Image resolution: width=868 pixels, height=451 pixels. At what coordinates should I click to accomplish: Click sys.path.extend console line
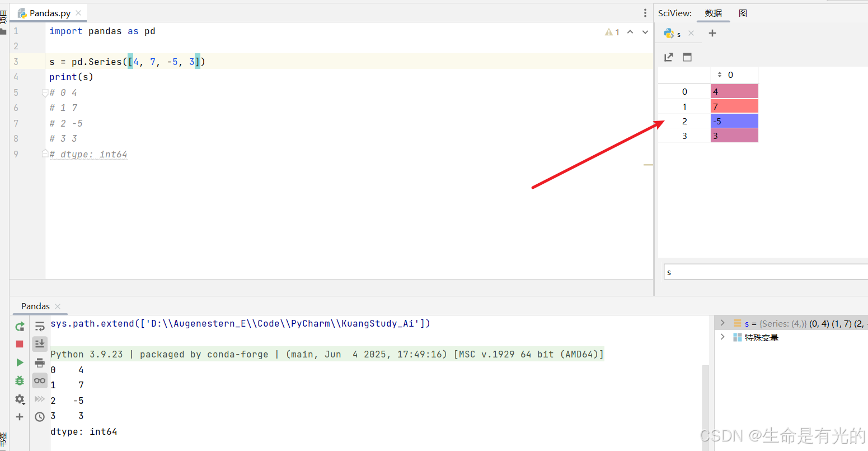(241, 323)
